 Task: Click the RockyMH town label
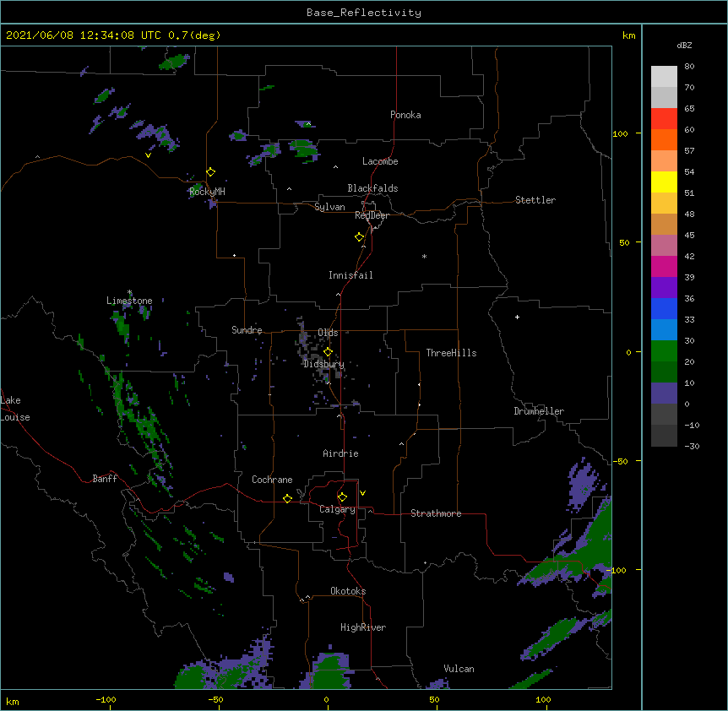[x=207, y=192]
